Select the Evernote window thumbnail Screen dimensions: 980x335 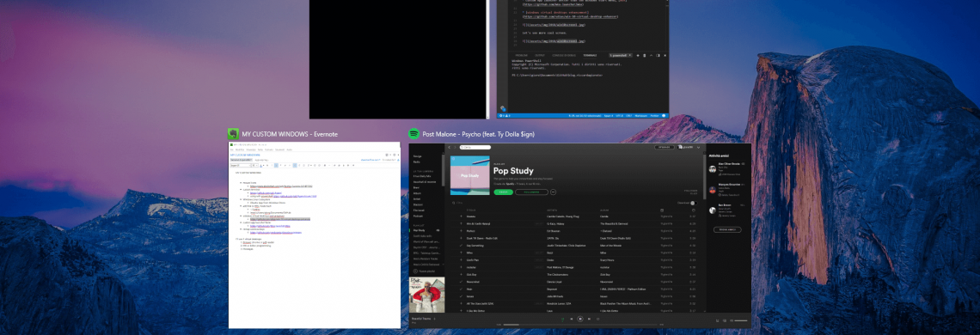pyautogui.click(x=315, y=235)
